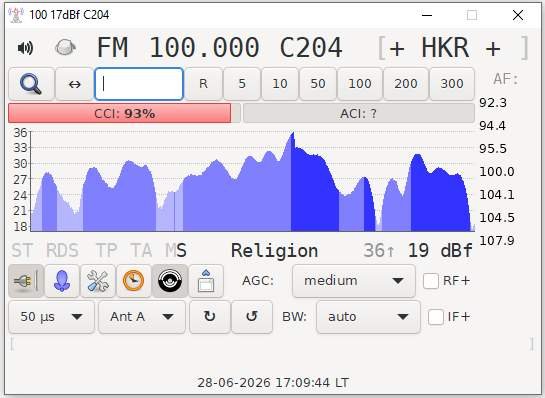The height and width of the screenshot is (398, 545).
Task: Click the frequency entry field
Action: point(139,84)
